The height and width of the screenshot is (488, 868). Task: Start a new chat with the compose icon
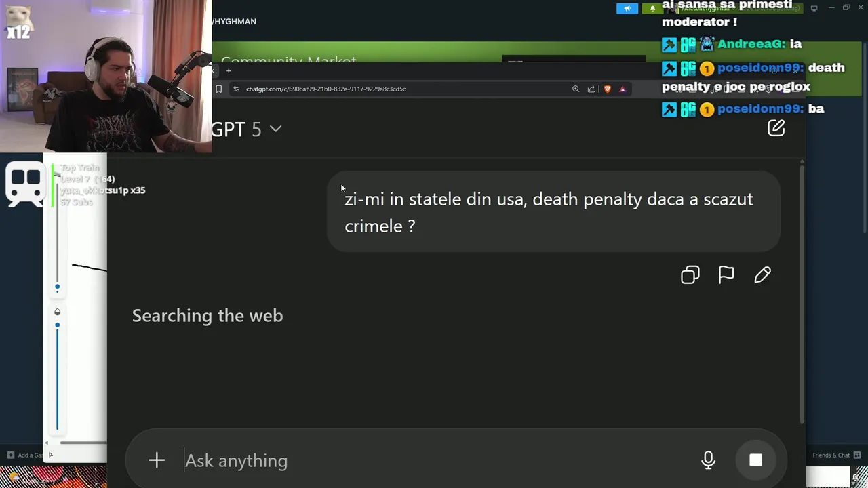coord(776,128)
